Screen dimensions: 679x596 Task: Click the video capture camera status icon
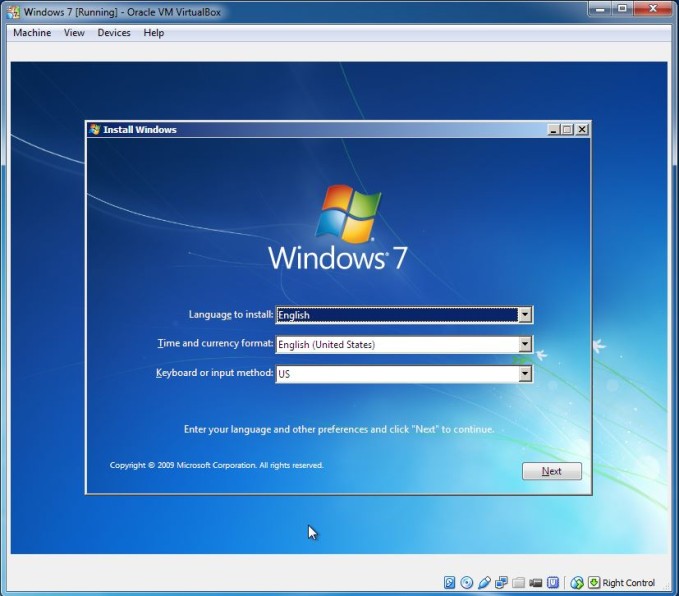coord(536,583)
